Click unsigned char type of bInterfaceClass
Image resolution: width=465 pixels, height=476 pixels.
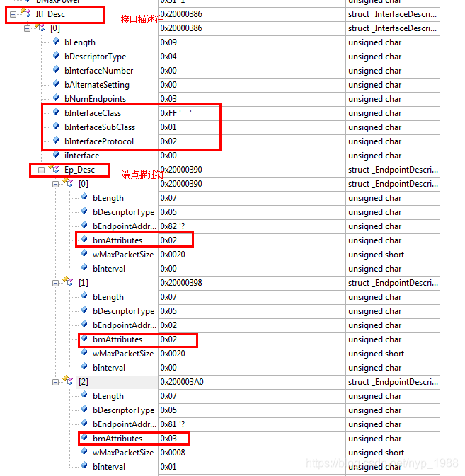click(x=375, y=113)
